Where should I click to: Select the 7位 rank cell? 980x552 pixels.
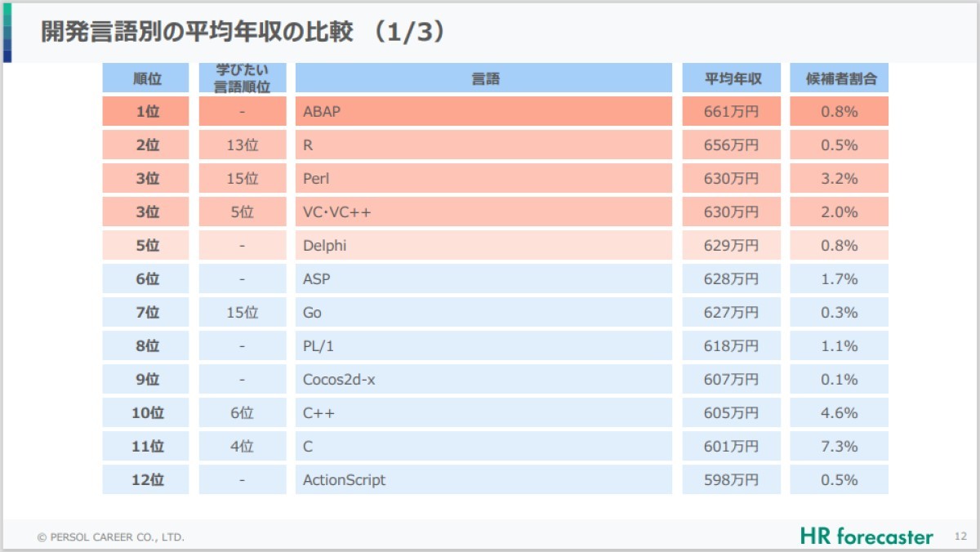point(145,312)
